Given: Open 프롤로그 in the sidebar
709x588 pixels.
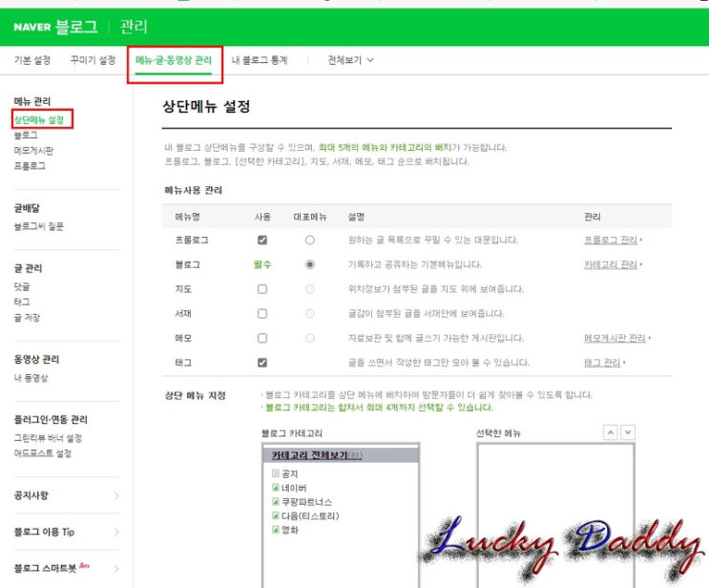Looking at the screenshot, I should coord(30,166).
